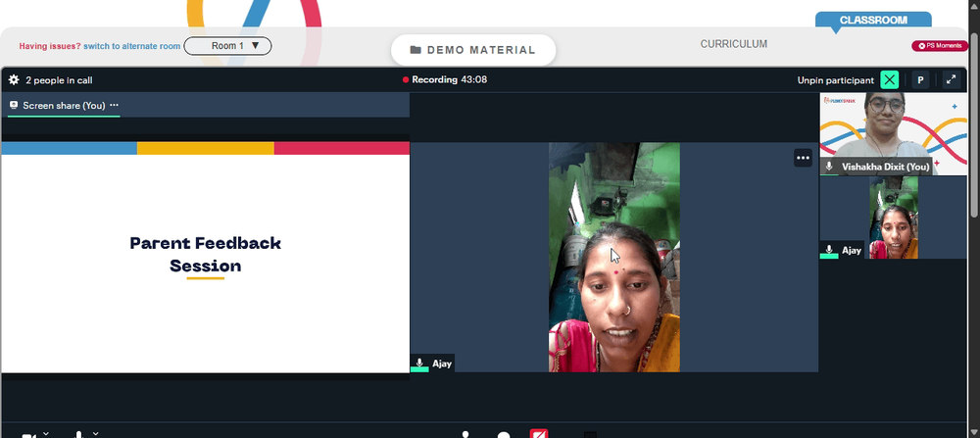980x438 pixels.
Task: Select Vishakha Dixit's video thumbnail
Action: [893, 133]
